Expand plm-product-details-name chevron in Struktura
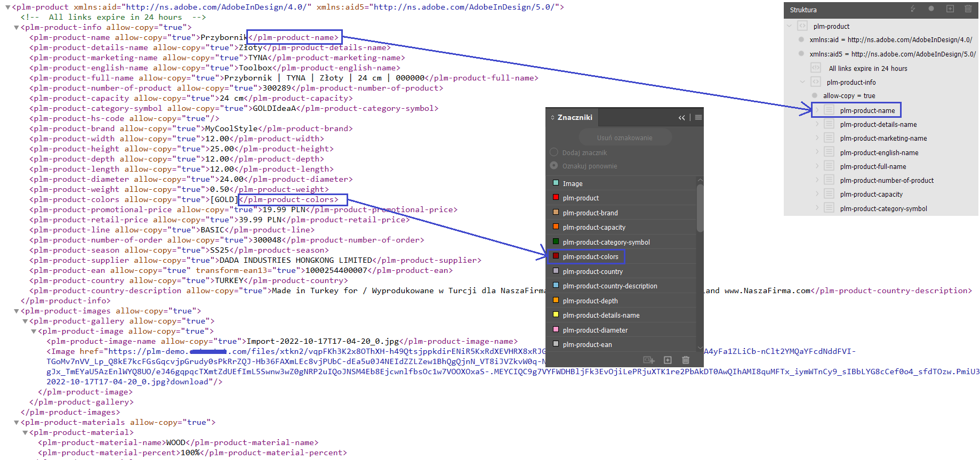The image size is (980, 460). [817, 124]
